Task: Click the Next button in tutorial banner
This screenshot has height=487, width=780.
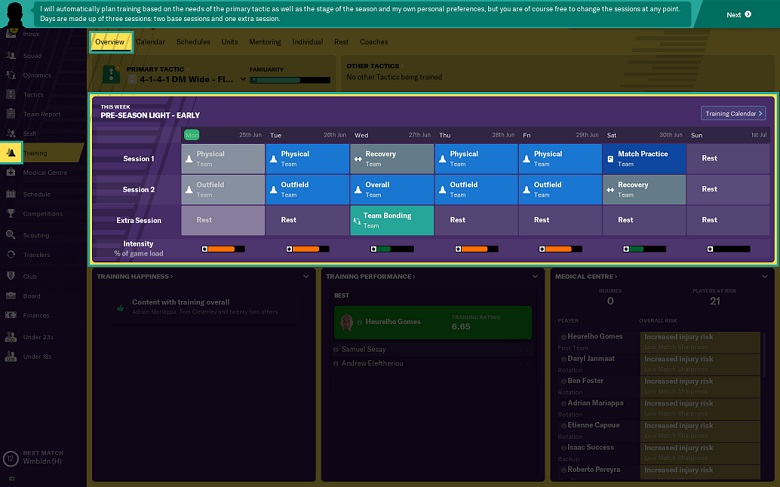Action: coord(739,14)
